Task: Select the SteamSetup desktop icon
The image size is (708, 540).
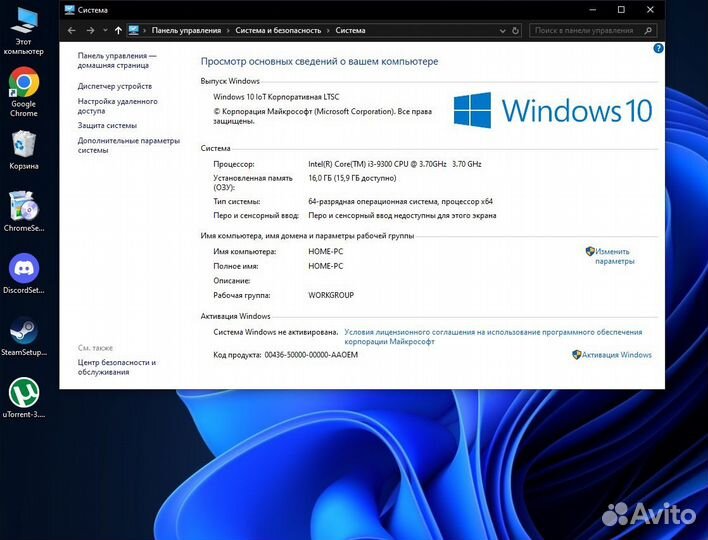Action: click(x=23, y=336)
